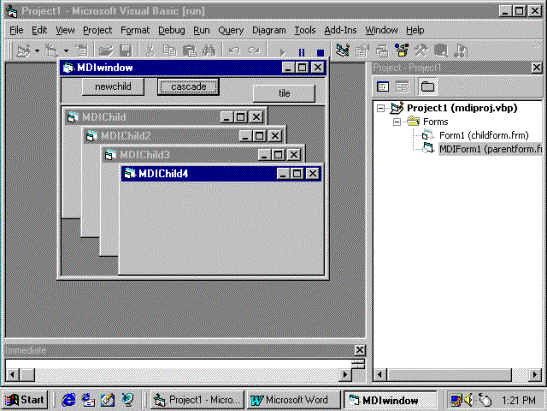Image resolution: width=547 pixels, height=411 pixels.
Task: Select Form1 (childform.frm) in the tree
Action: (x=484, y=135)
